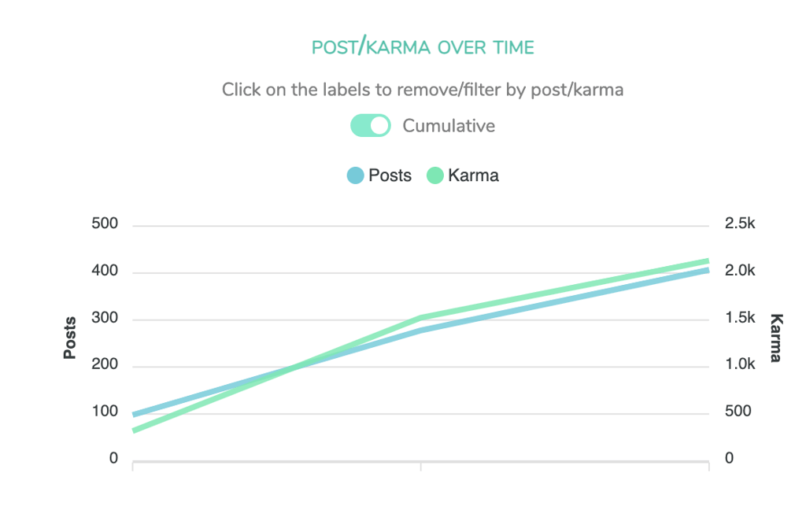This screenshot has width=806, height=532.
Task: Click the left Posts axis title
Action: (70, 338)
